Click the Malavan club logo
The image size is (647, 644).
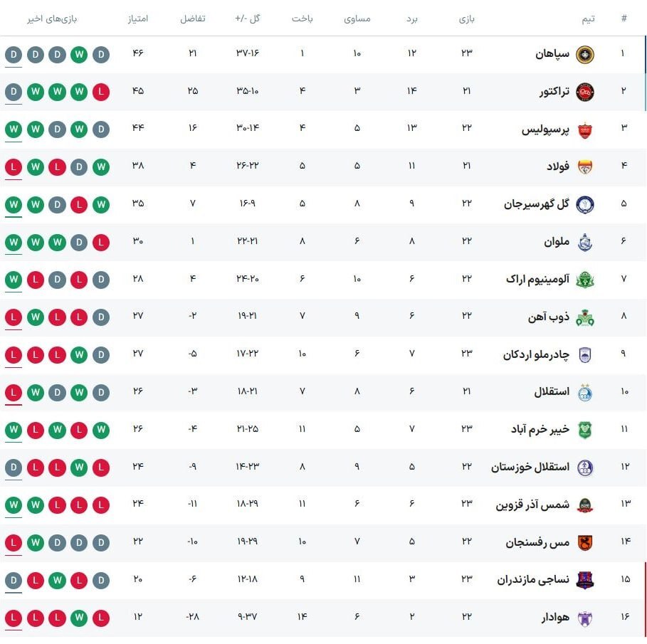tap(584, 242)
